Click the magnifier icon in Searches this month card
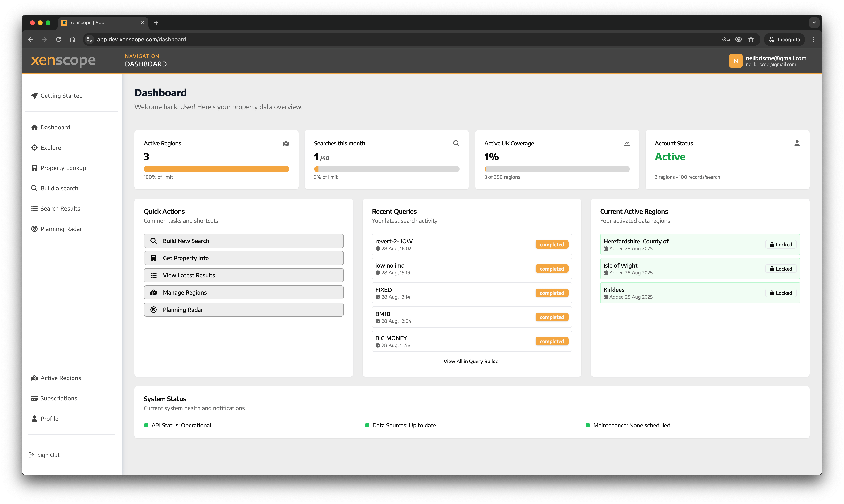The width and height of the screenshot is (844, 504). (x=456, y=143)
